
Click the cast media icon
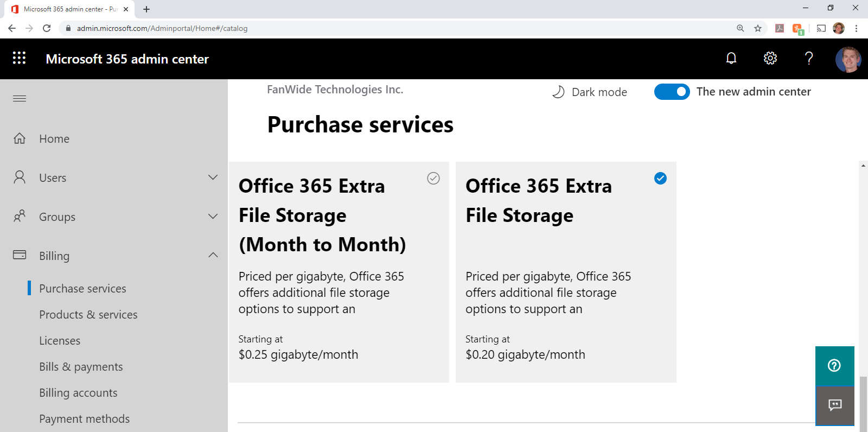coord(821,28)
